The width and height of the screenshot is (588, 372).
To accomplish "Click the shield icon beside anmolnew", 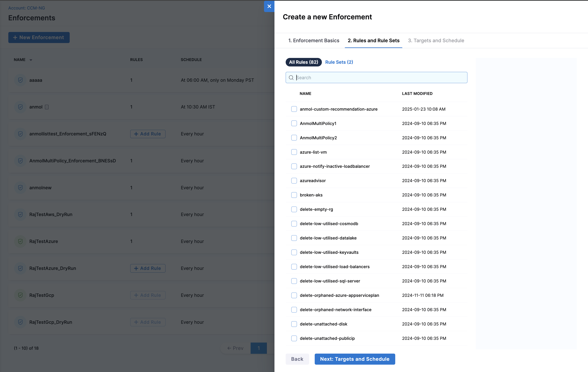I will coord(21,188).
